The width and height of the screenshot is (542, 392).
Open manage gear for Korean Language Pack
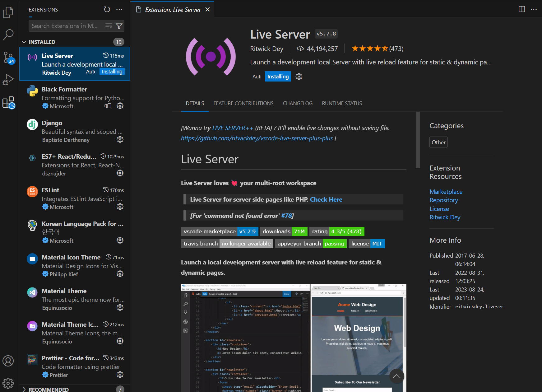[x=120, y=240]
